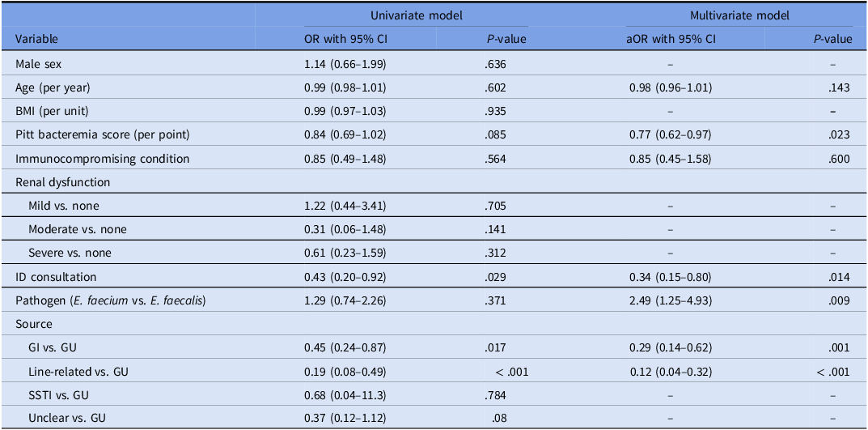Click the aOR value 0.34 (0.15–0.80)
This screenshot has width=868, height=430.
[671, 276]
